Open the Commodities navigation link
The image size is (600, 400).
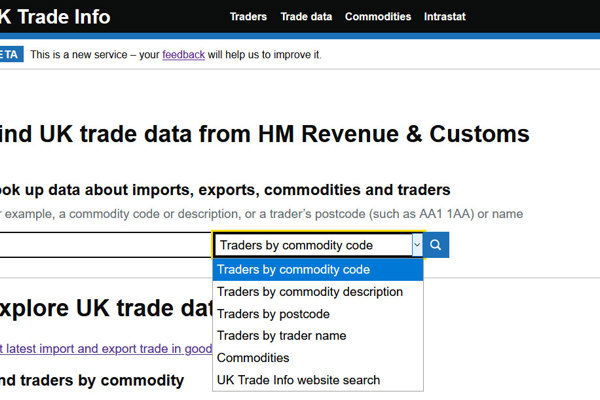click(x=378, y=17)
